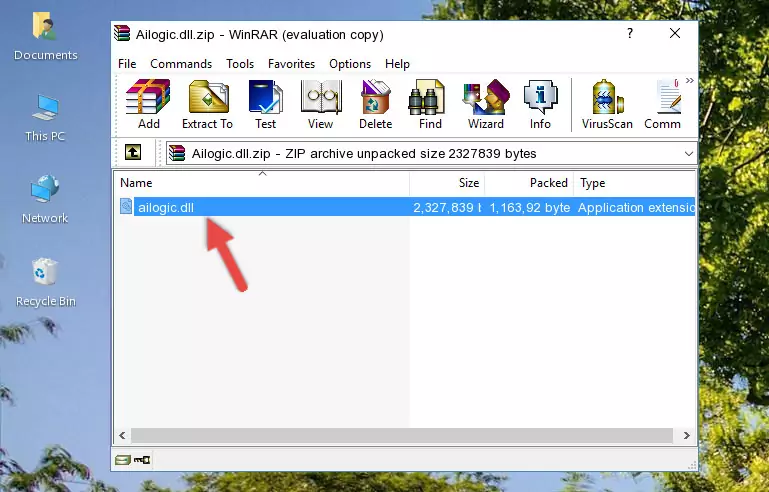Open the Tools menu
This screenshot has height=492, width=769.
240,64
